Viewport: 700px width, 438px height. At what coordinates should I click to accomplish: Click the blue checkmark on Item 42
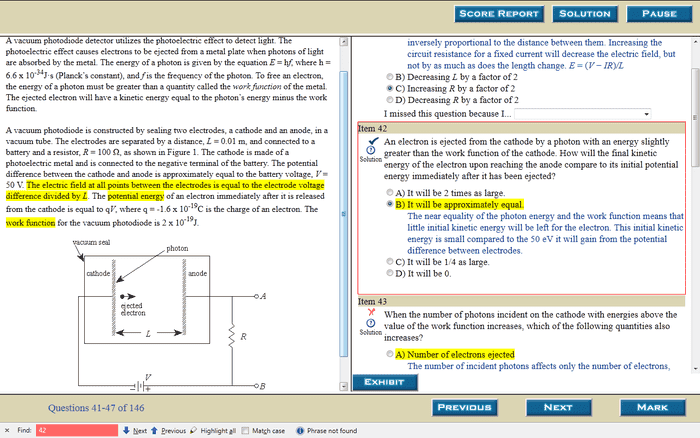pos(372,141)
